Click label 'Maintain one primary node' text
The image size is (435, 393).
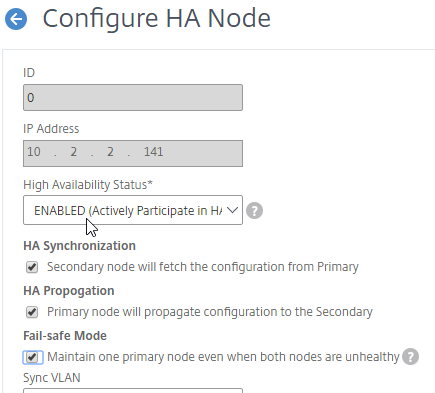[x=223, y=357]
